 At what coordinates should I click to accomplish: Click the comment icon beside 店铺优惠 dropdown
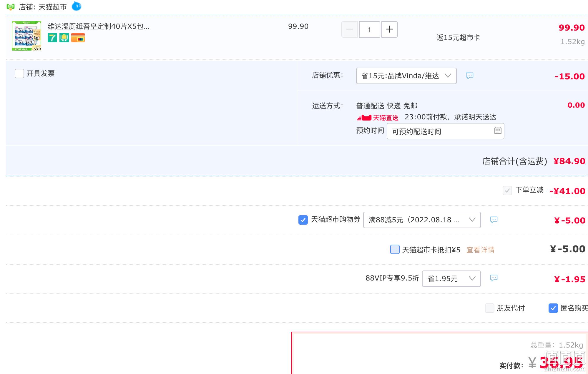(x=470, y=76)
